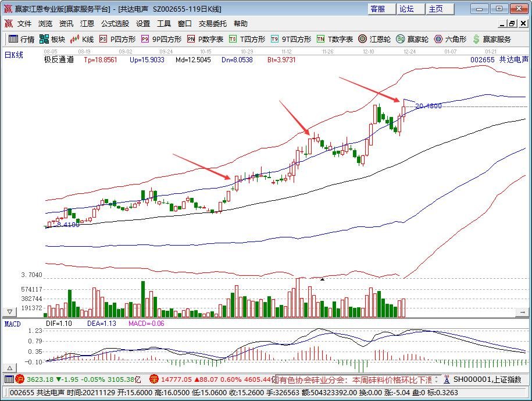Collapse volume panel with down triangle
Viewport: 532px width, 401px height.
(x=10, y=312)
